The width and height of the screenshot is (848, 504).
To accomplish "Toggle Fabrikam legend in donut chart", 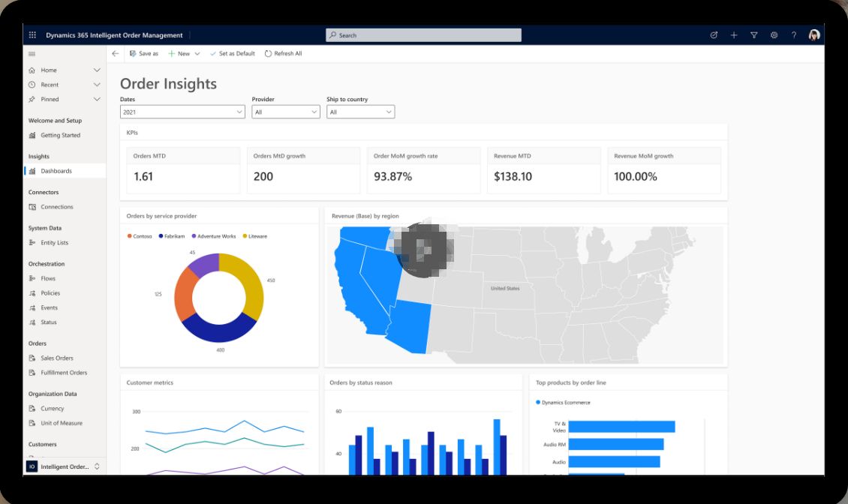I will (171, 236).
